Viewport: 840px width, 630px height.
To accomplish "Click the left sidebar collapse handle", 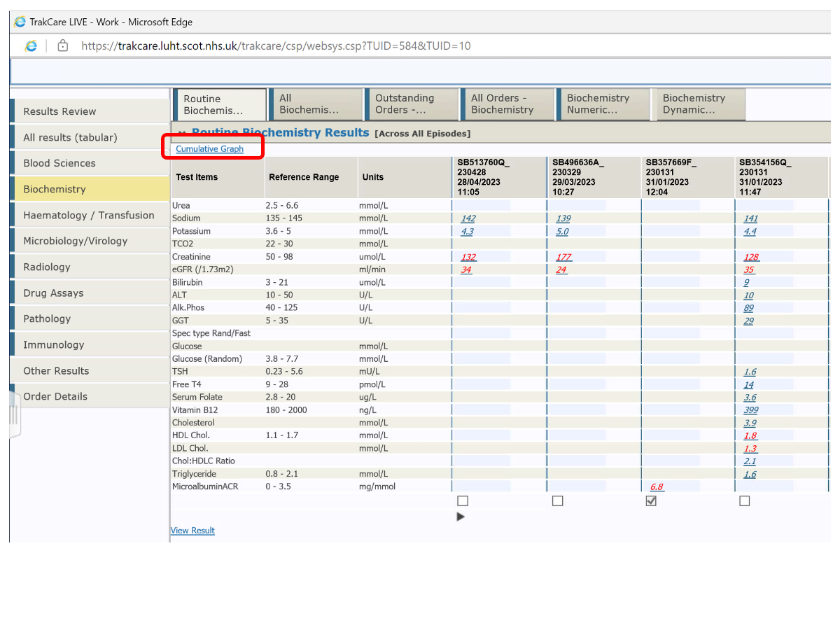I will pyautogui.click(x=13, y=415).
